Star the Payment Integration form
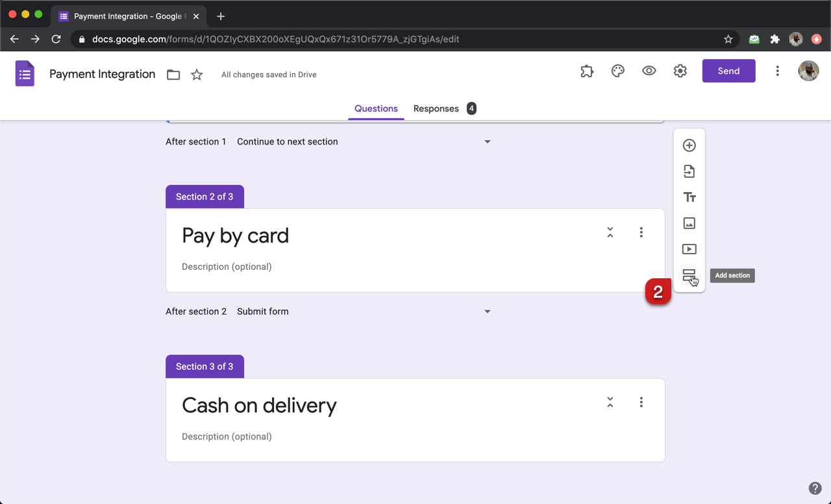The height and width of the screenshot is (504, 831). pos(197,75)
